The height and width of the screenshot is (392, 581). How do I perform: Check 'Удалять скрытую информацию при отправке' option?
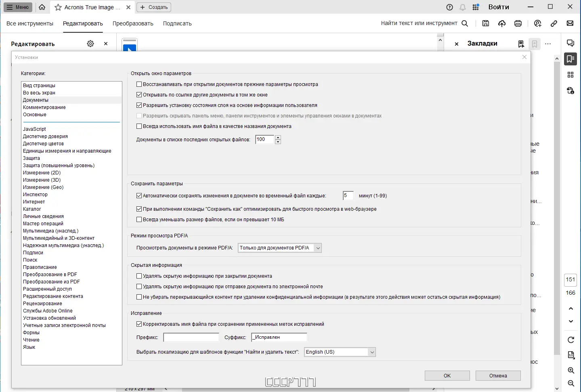pos(139,287)
